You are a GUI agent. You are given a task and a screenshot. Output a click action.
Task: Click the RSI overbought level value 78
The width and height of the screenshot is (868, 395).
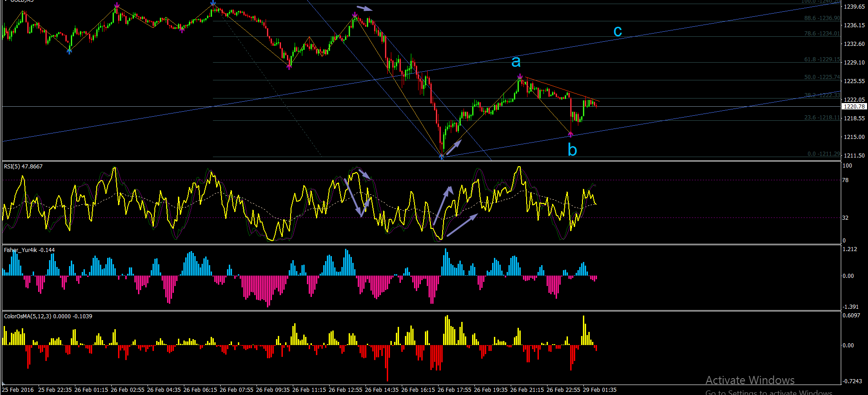pyautogui.click(x=845, y=180)
